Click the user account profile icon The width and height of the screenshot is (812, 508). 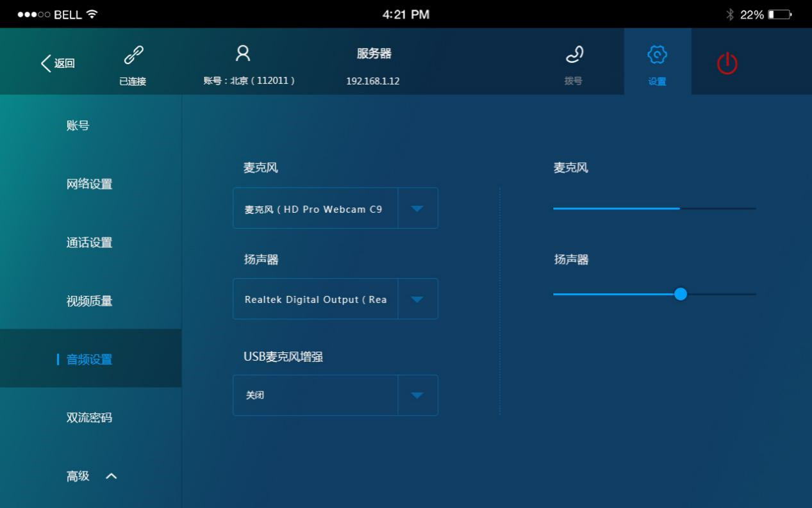click(x=242, y=53)
